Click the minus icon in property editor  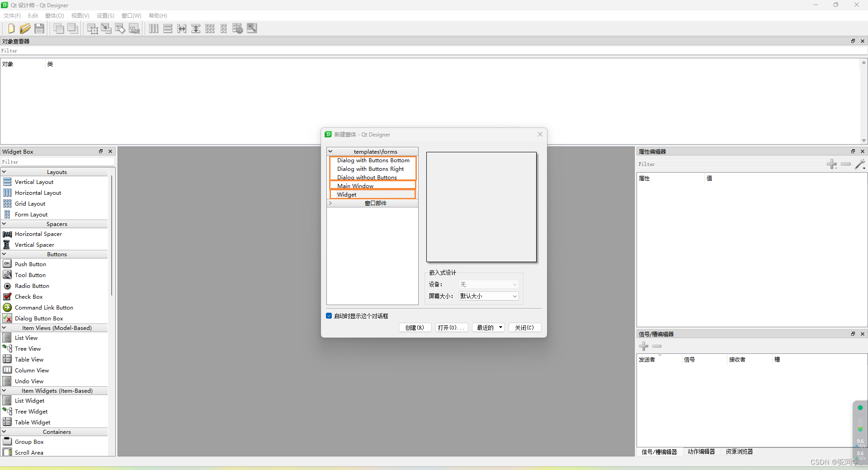click(x=846, y=164)
